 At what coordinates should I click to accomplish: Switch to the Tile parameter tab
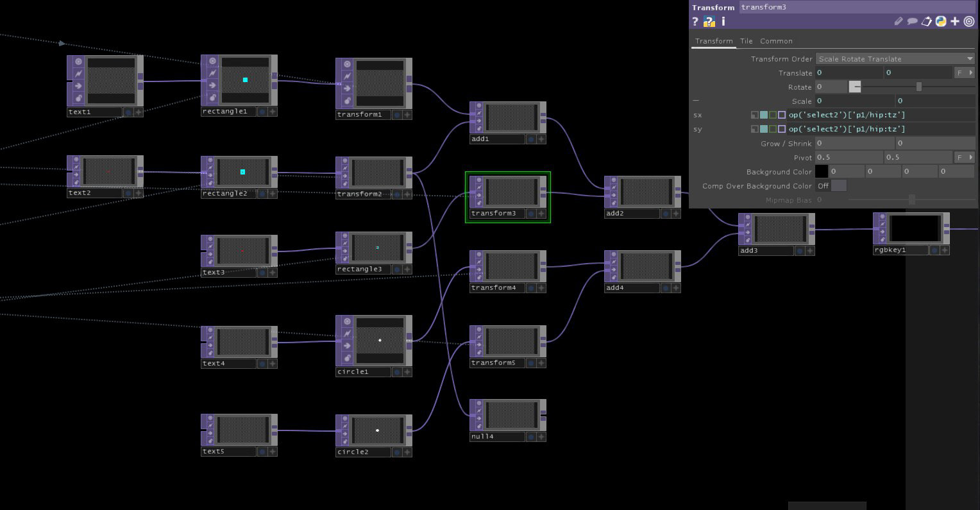[747, 41]
